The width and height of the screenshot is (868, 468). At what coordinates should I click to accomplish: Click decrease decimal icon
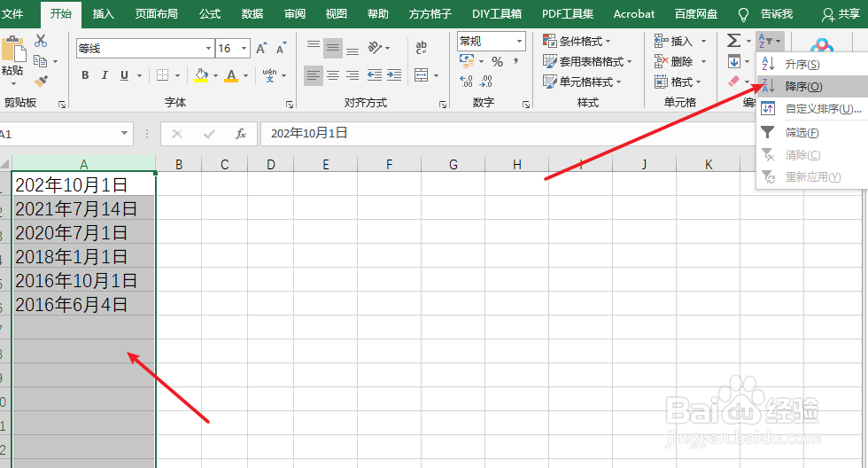[x=486, y=82]
